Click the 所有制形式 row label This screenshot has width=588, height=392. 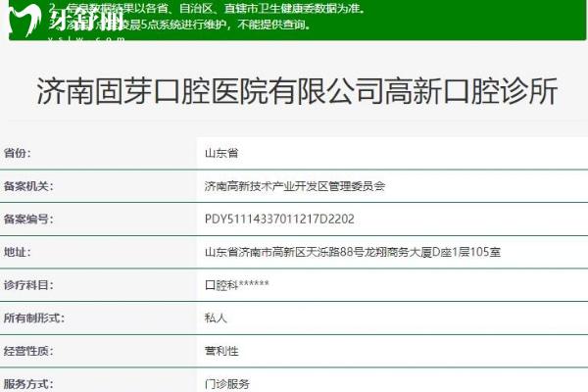tap(34, 318)
